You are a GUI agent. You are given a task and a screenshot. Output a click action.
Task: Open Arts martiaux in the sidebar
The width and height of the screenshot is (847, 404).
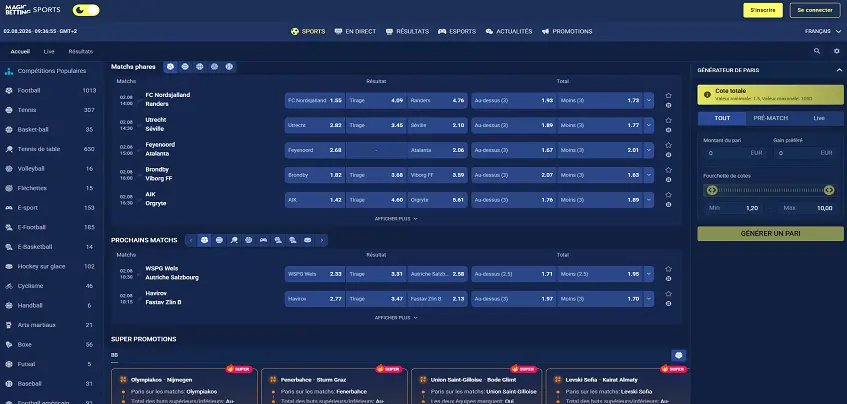tap(52, 325)
